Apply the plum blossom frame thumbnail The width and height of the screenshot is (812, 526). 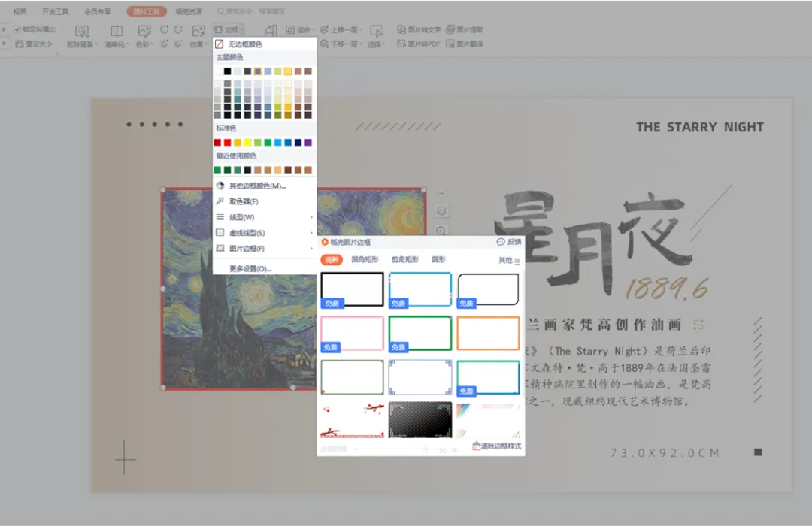pos(352,420)
